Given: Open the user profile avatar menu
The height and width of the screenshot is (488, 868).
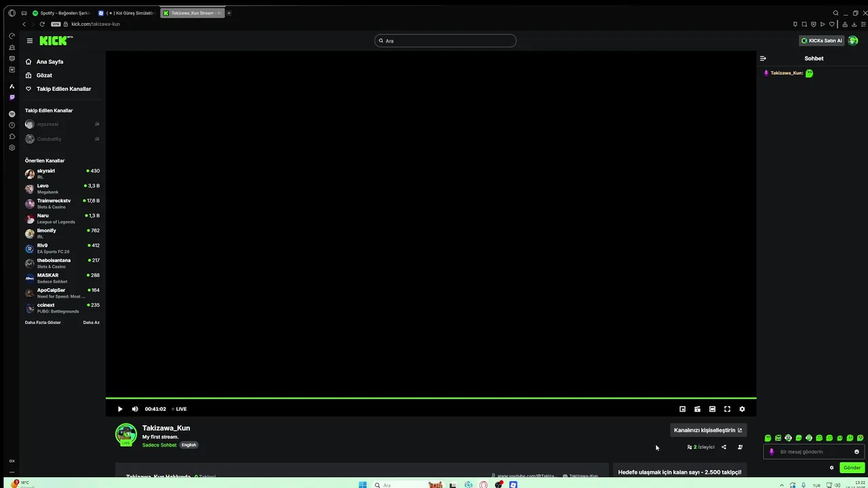Looking at the screenshot, I should pos(853,41).
